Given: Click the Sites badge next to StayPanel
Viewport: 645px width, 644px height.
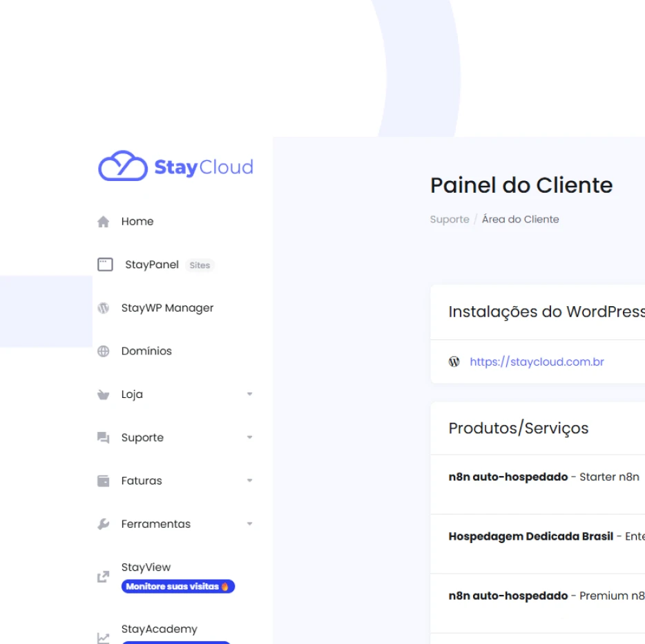Looking at the screenshot, I should (200, 265).
